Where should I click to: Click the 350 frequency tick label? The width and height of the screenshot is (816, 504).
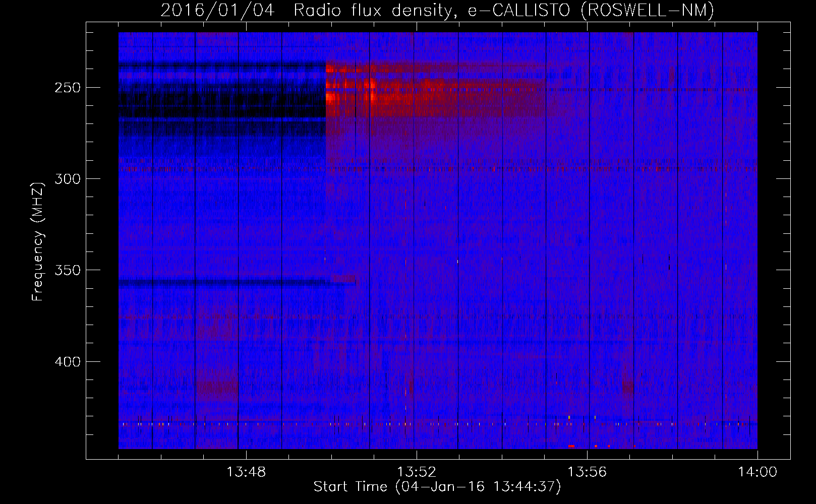[x=68, y=271]
